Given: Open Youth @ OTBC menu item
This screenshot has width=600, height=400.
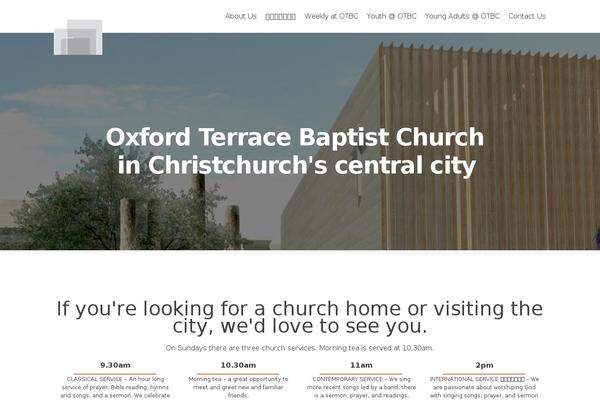Looking at the screenshot, I should pyautogui.click(x=391, y=16).
